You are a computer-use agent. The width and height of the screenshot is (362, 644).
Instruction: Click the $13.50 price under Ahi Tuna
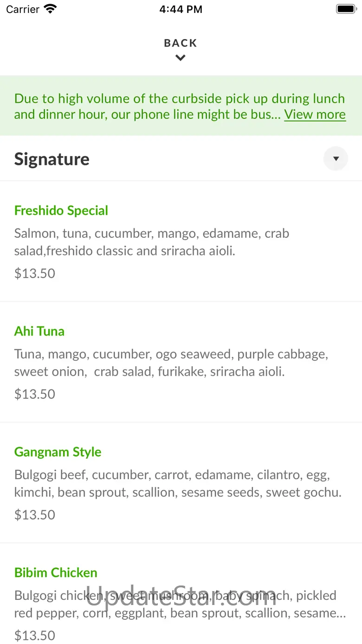(x=35, y=394)
